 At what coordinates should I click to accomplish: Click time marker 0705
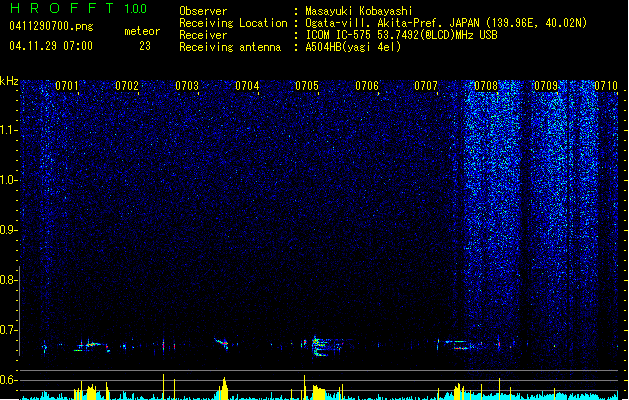[307, 86]
